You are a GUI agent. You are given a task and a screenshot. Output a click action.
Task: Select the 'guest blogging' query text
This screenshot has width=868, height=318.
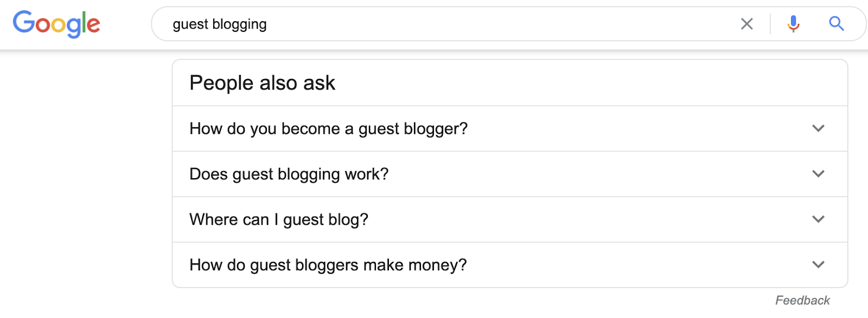(x=219, y=24)
